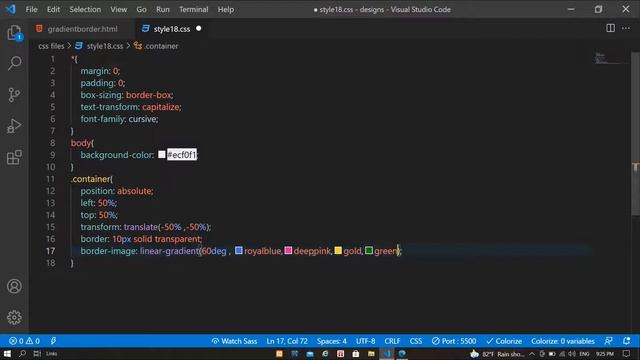The height and width of the screenshot is (360, 640).
Task: Click Ln 17, Col 72 indicator
Action: [x=287, y=341]
